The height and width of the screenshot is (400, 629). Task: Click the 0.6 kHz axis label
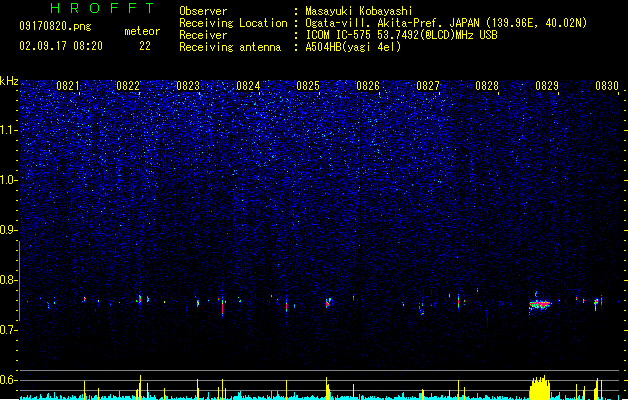8,380
